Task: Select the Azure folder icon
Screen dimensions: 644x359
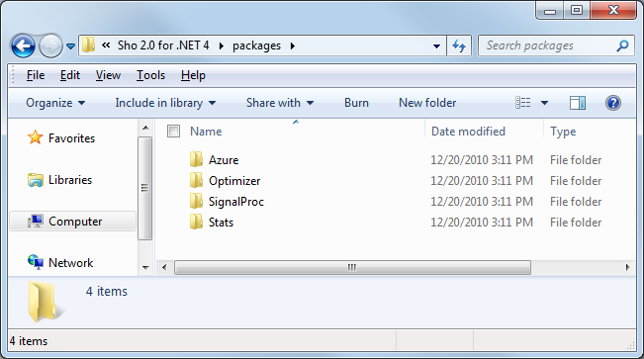Action: click(x=196, y=160)
